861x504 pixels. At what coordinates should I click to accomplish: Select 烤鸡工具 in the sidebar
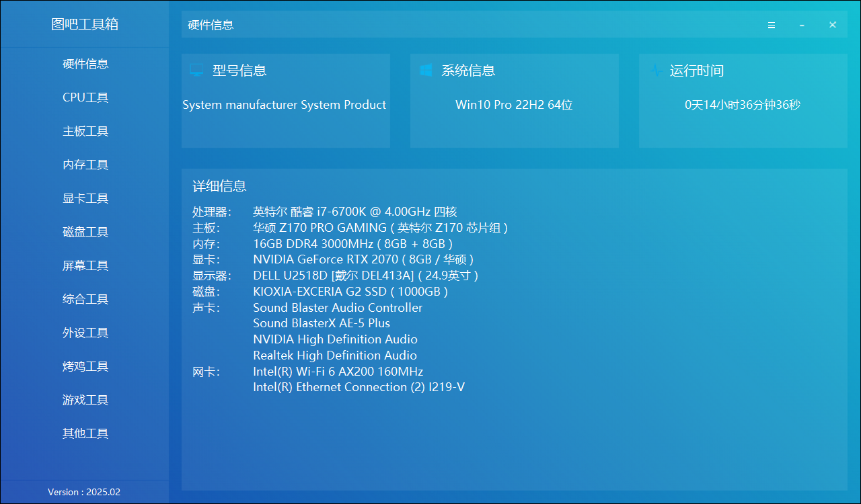point(85,366)
